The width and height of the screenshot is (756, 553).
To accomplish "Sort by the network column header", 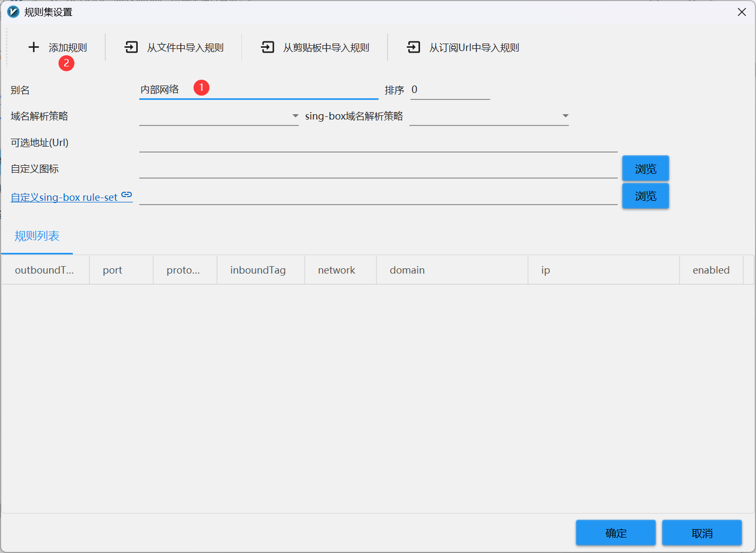I will pyautogui.click(x=341, y=270).
